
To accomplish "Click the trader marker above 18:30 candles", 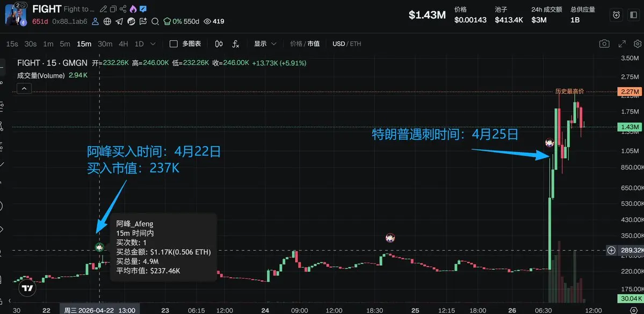I will click(x=390, y=238).
